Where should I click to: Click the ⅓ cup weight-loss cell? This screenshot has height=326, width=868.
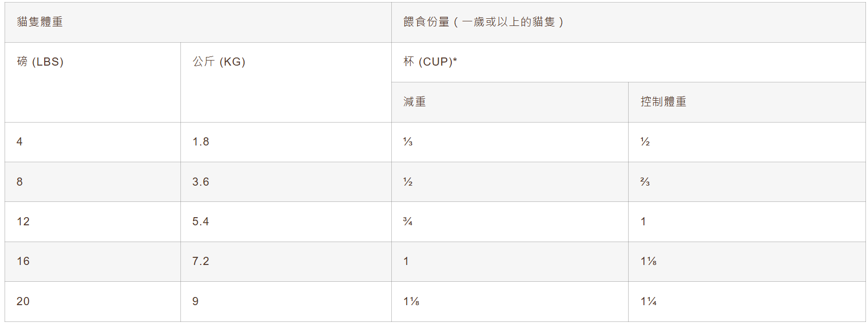click(x=408, y=142)
